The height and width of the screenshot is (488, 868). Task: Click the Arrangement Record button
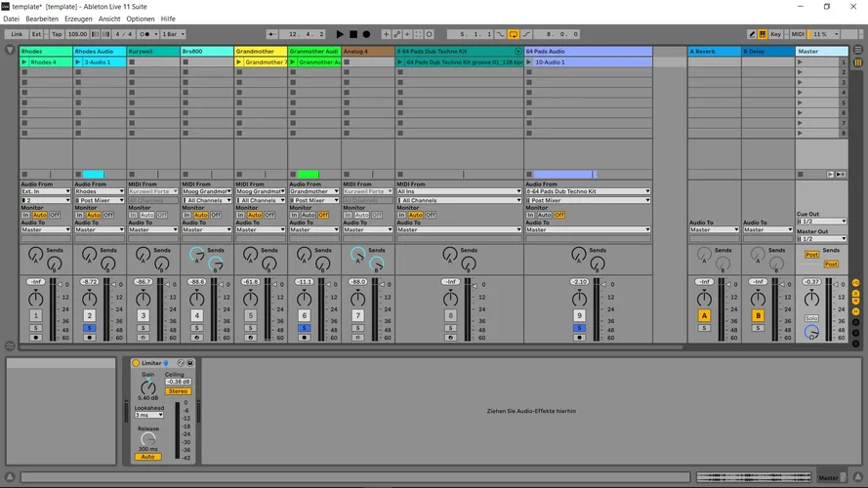point(366,34)
